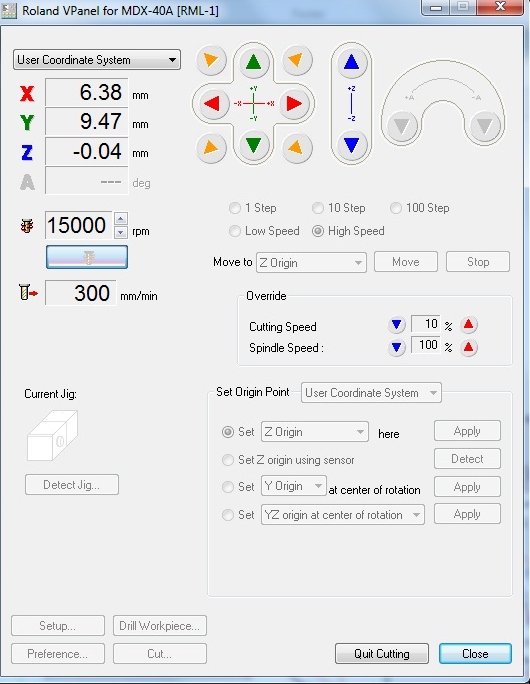The width and height of the screenshot is (530, 684).
Task: Click the Spindle Speed percent field showing 100
Action: pos(425,345)
